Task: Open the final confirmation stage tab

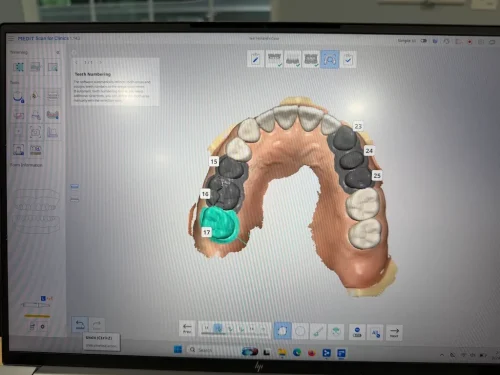Action: click(348, 60)
